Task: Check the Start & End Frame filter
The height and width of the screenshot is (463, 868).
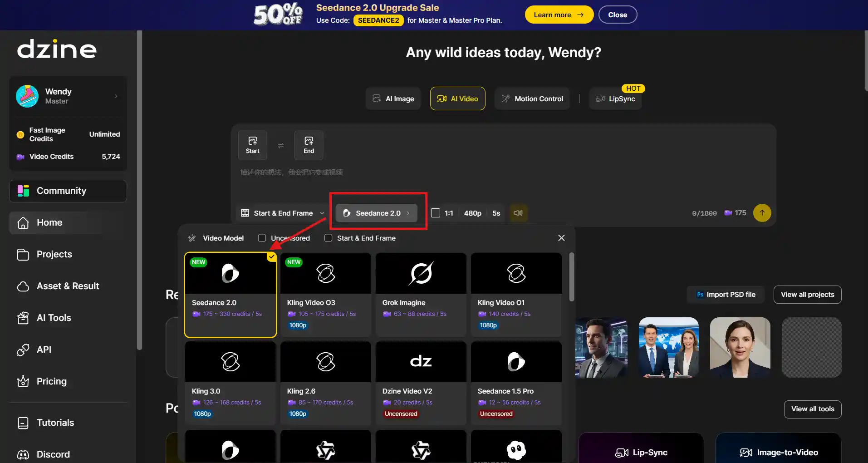Action: (x=328, y=238)
